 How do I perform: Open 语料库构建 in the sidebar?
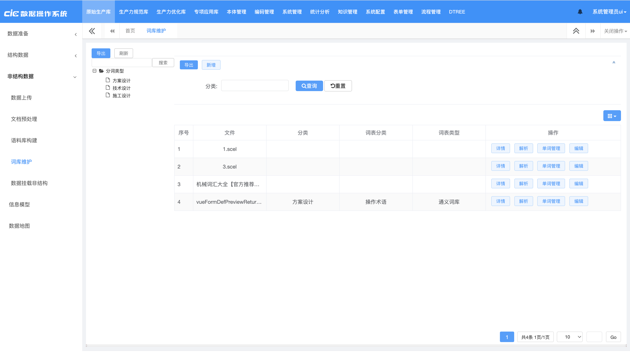point(24,140)
